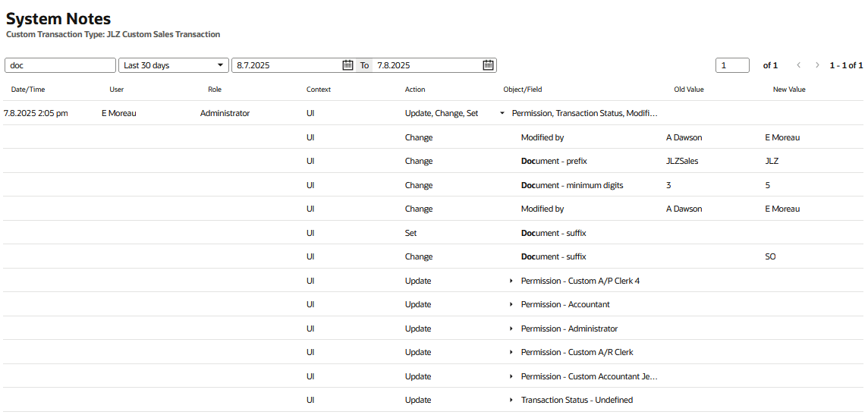Click the Role column header
Screen dimensions: 868x415
pyautogui.click(x=215, y=89)
